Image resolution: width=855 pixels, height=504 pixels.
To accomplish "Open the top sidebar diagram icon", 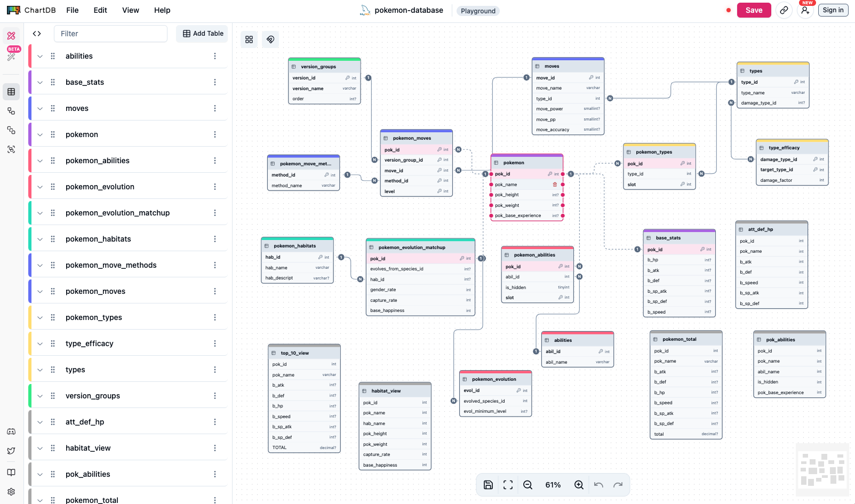I will tap(11, 36).
